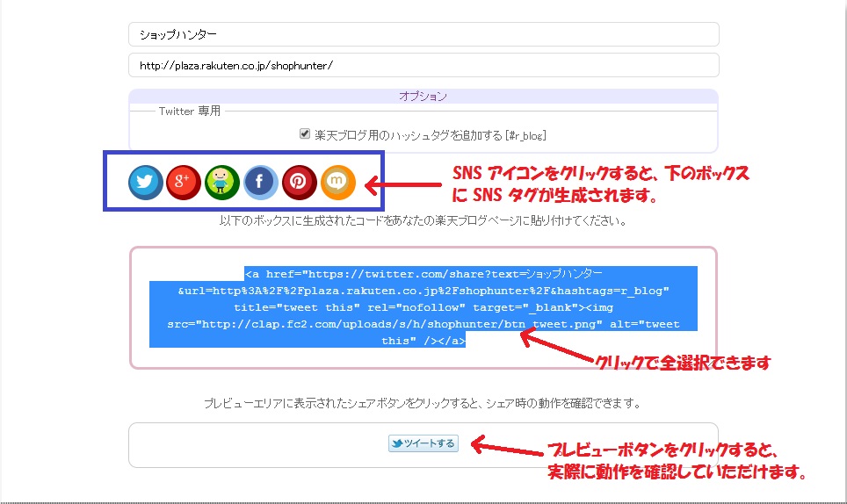
Task: Select the Pinterest icon
Action: 299,182
